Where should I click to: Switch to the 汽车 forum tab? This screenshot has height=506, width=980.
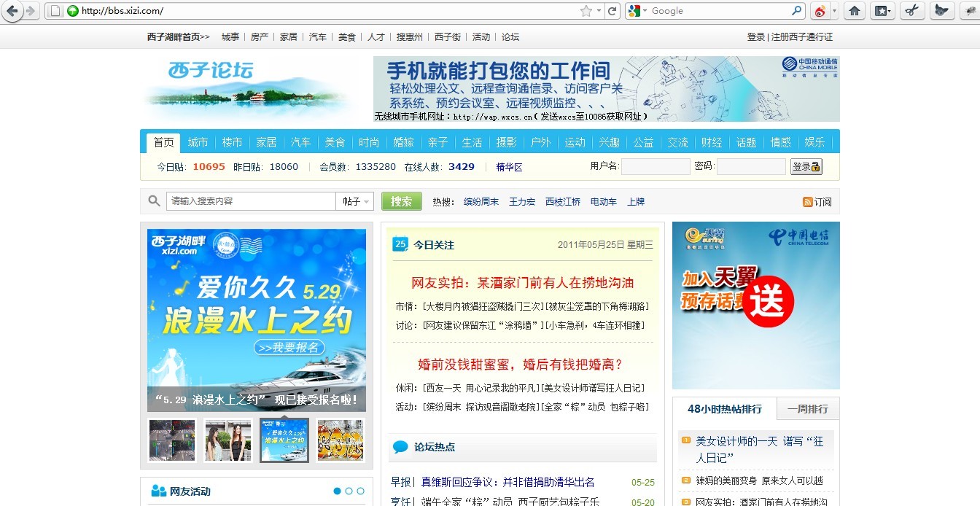click(x=300, y=142)
